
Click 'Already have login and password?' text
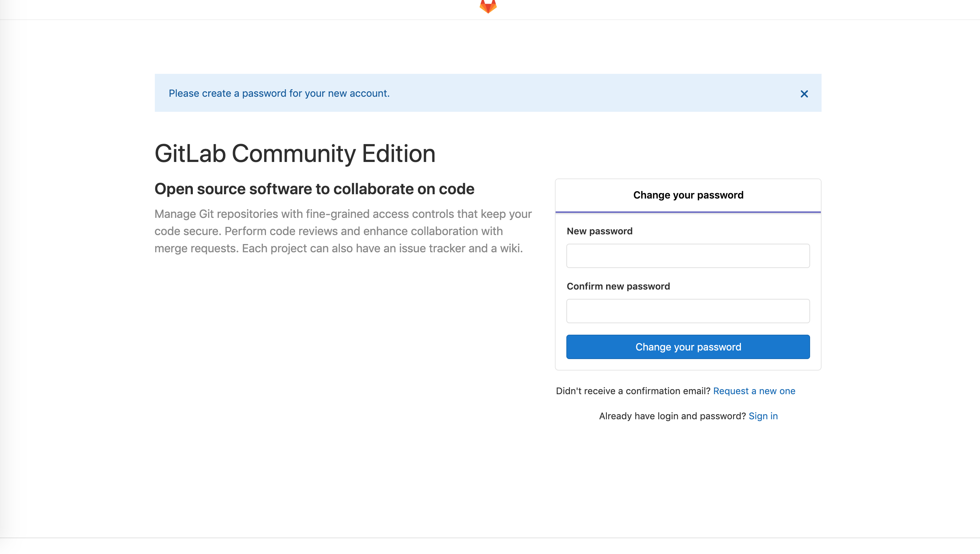[672, 416]
